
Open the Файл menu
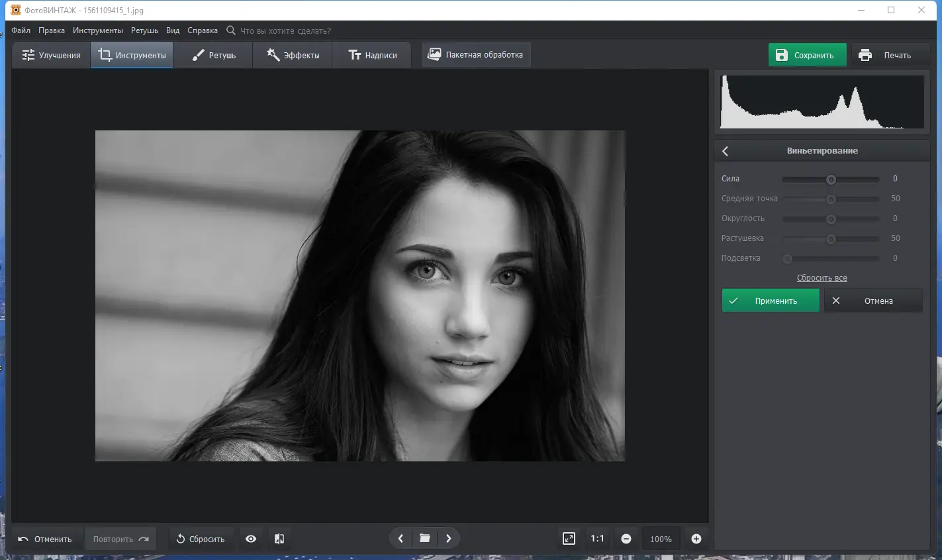(21, 30)
